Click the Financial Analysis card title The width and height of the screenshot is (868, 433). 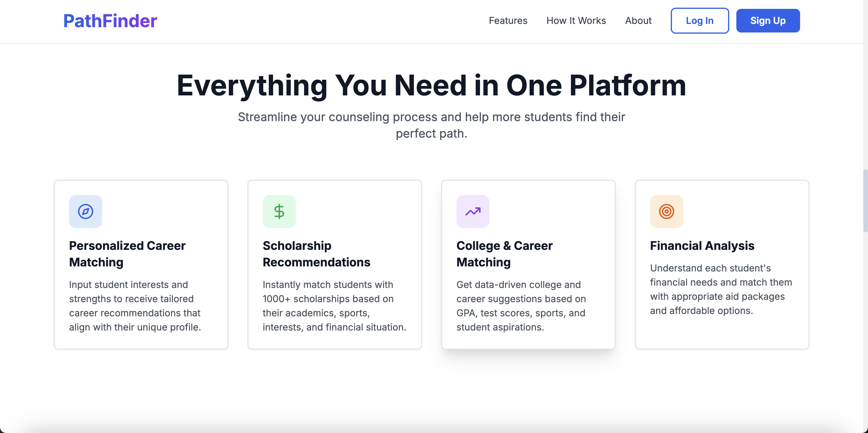pyautogui.click(x=702, y=245)
